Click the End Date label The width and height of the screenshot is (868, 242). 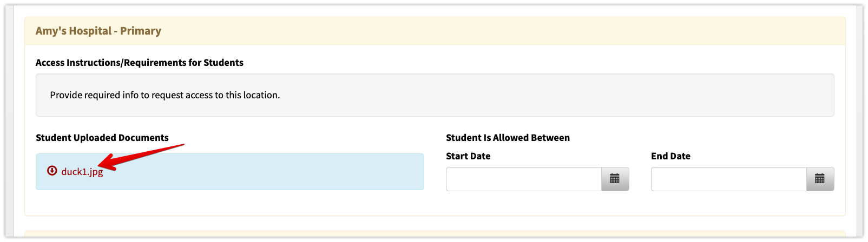(x=670, y=156)
